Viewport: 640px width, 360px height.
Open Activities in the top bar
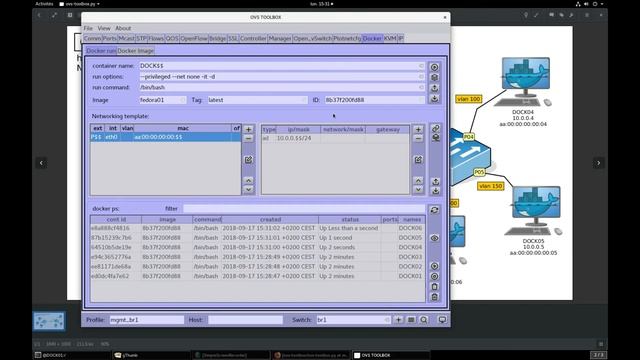tap(44, 4)
